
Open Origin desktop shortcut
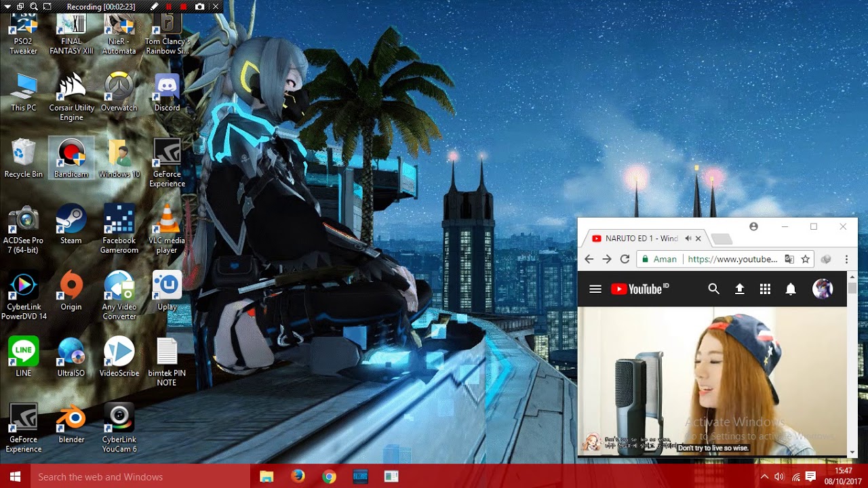click(x=71, y=291)
